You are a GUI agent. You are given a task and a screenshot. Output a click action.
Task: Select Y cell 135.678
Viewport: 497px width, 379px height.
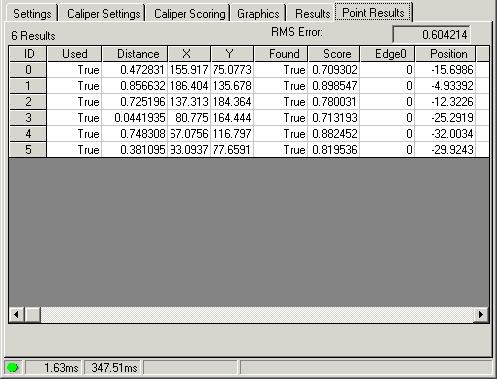[x=232, y=86]
